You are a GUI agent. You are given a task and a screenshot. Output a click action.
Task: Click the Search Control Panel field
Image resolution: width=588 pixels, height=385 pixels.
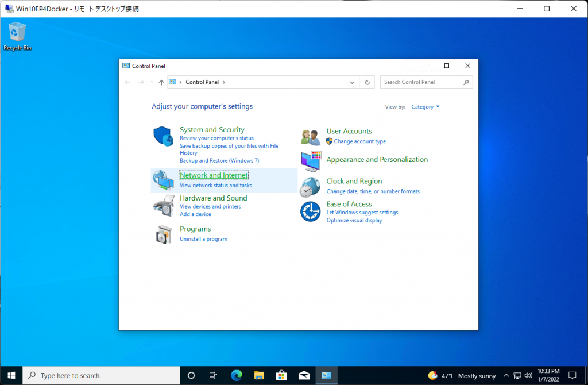tap(426, 82)
